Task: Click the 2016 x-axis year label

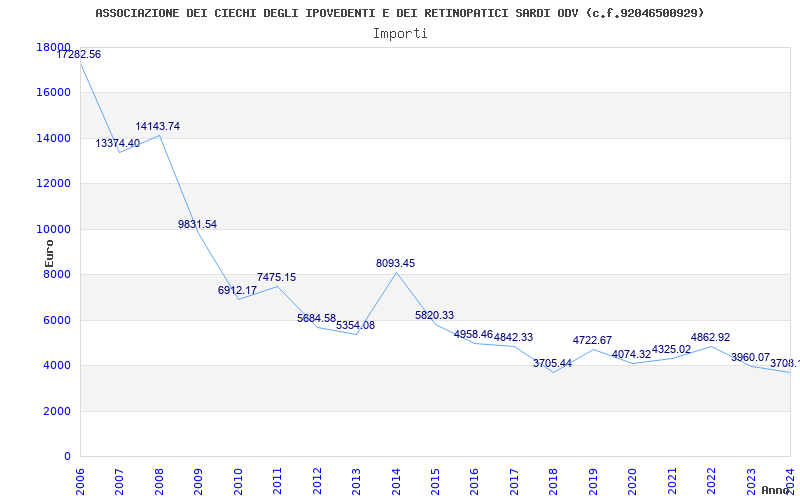Action: tap(474, 481)
